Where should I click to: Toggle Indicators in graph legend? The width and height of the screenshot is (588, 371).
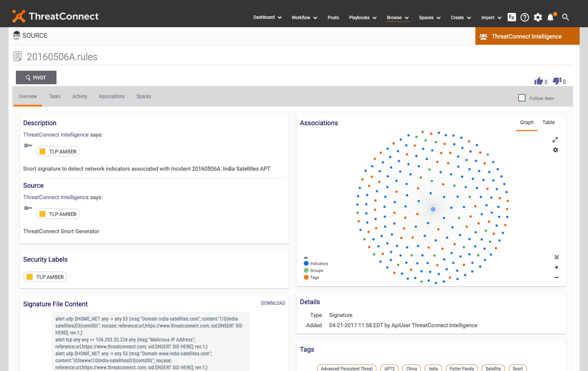point(316,263)
